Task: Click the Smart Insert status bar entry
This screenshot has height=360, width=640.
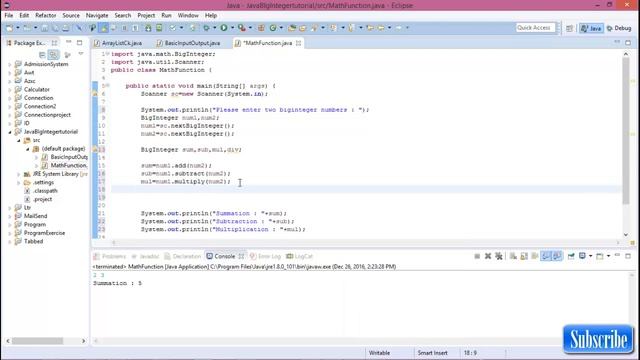Action: point(432,353)
